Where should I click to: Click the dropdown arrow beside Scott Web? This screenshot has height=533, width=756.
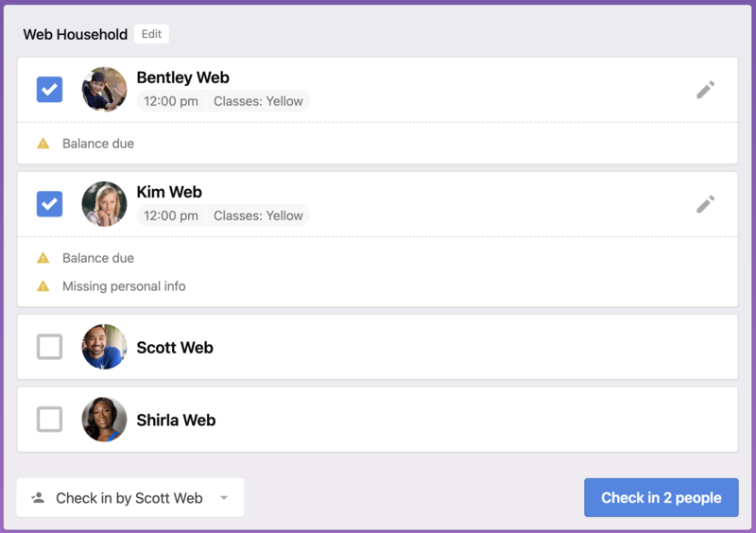[x=224, y=498]
